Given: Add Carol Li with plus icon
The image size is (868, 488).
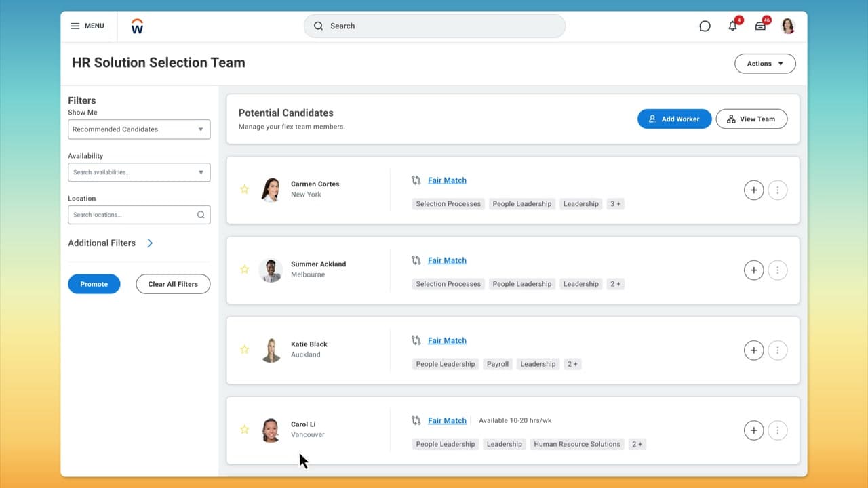Looking at the screenshot, I should click(753, 430).
